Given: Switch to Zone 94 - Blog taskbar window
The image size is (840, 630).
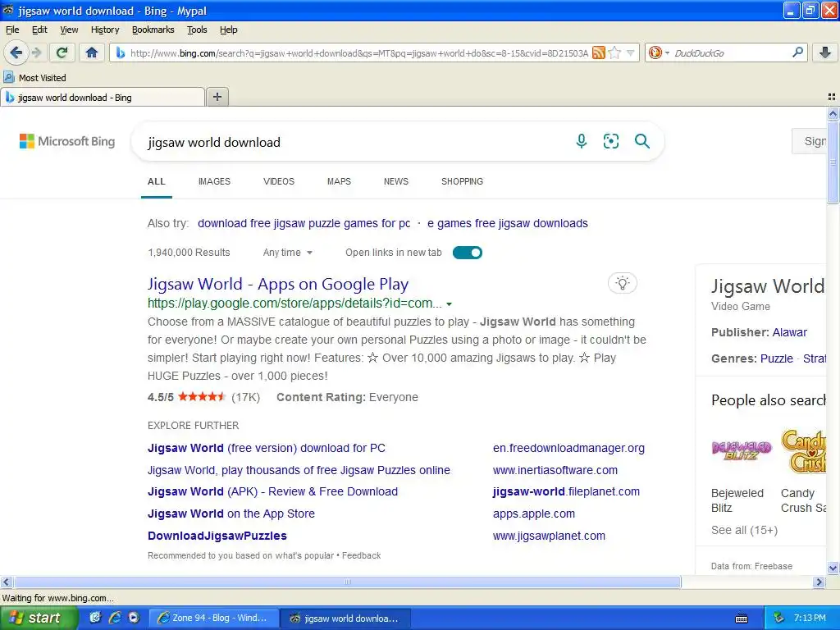Looking at the screenshot, I should pos(213,618).
